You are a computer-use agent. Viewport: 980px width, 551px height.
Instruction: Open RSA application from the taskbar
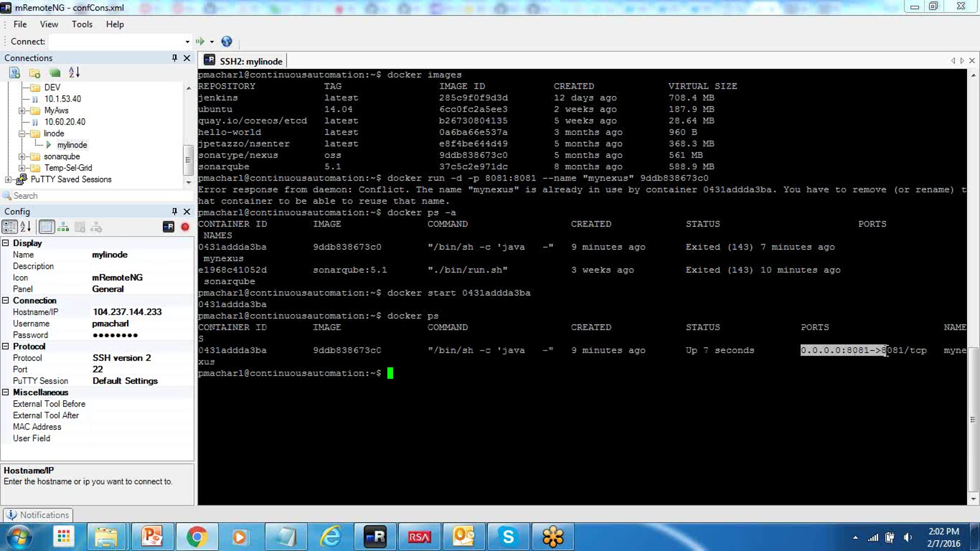coord(419,537)
